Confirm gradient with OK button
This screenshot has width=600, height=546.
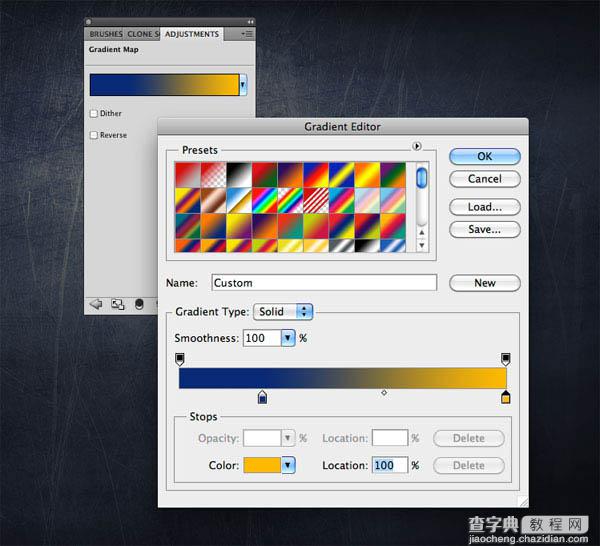(484, 156)
